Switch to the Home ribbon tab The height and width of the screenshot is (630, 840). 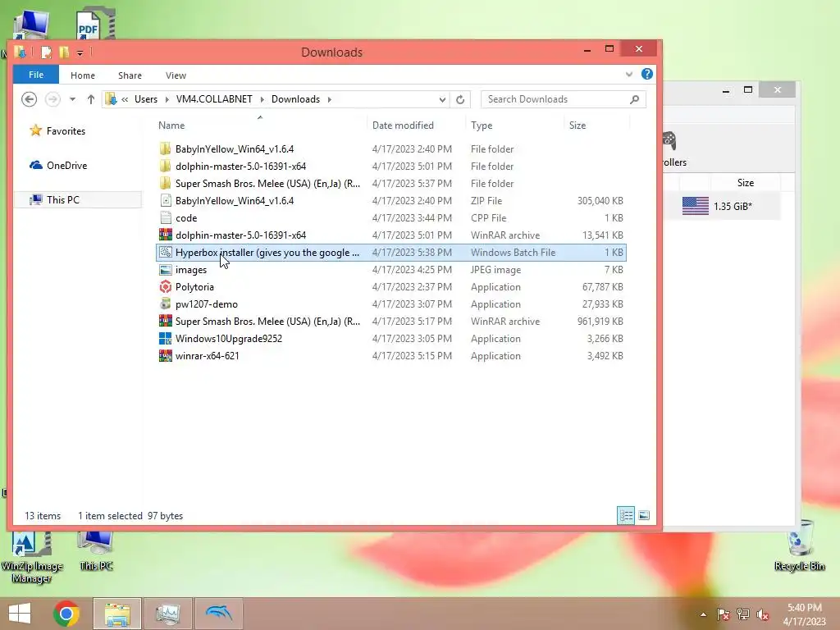click(83, 75)
